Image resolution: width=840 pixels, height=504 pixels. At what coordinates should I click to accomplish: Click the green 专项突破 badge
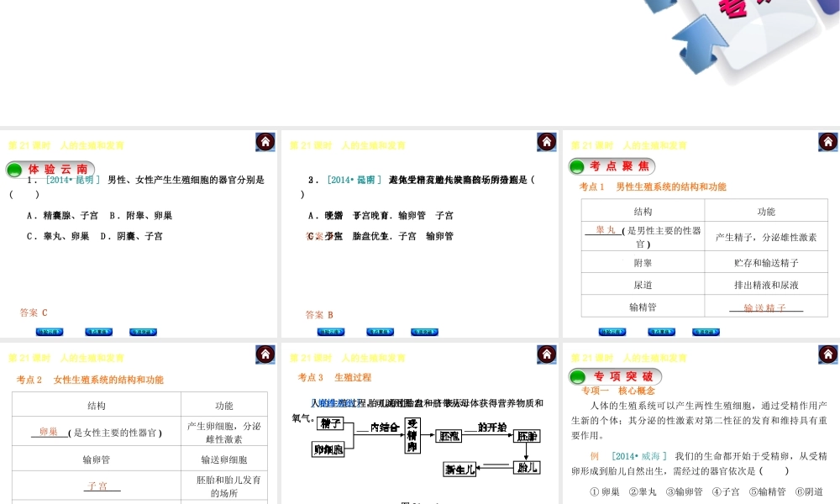(615, 376)
